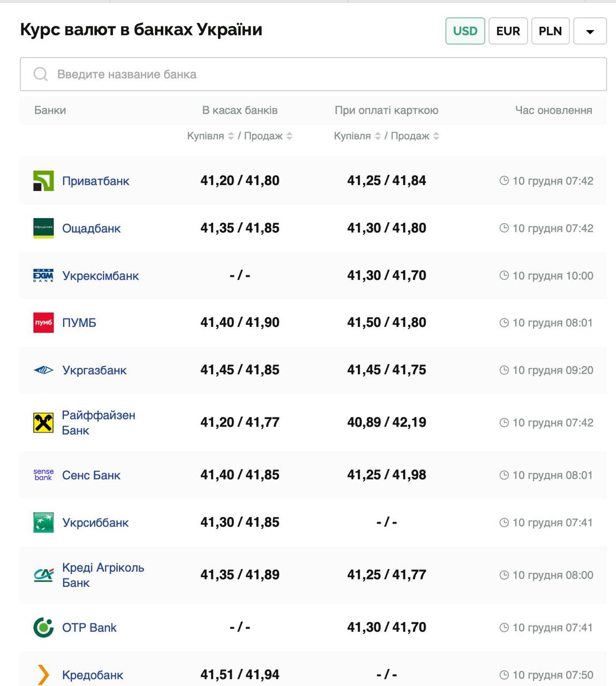This screenshot has height=686, width=616.
Task: Click the red ПУМБ logo icon
Action: tap(43, 323)
